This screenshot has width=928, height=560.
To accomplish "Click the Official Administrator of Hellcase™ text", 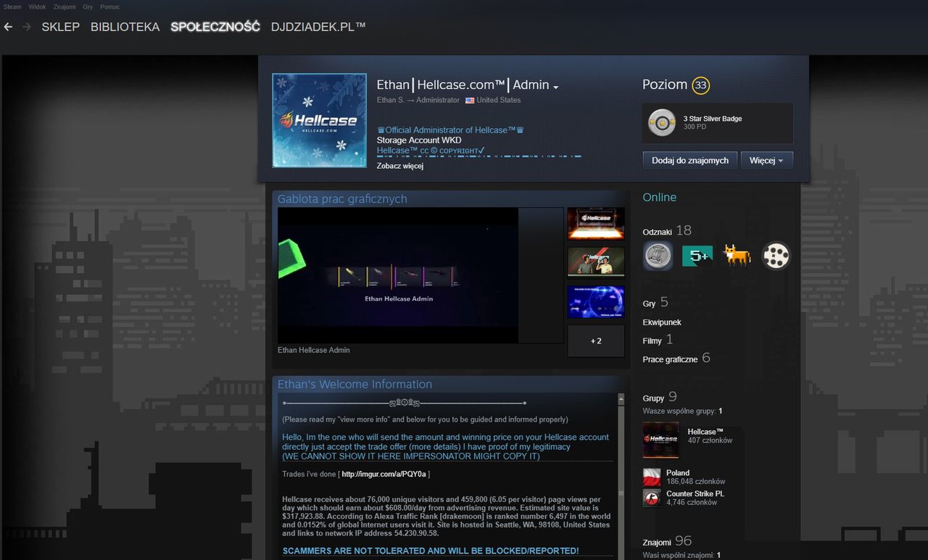I will (450, 130).
